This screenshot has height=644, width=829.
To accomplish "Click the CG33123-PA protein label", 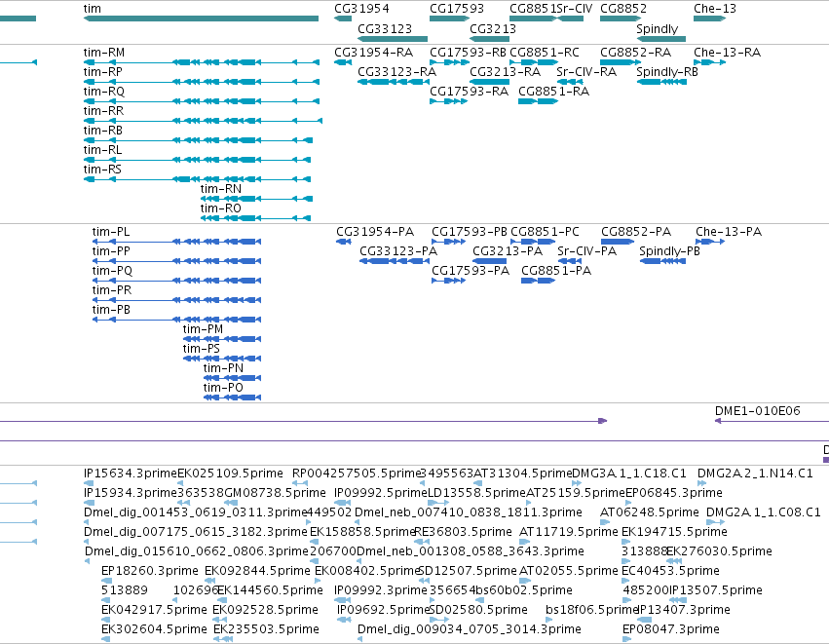I will tap(398, 251).
